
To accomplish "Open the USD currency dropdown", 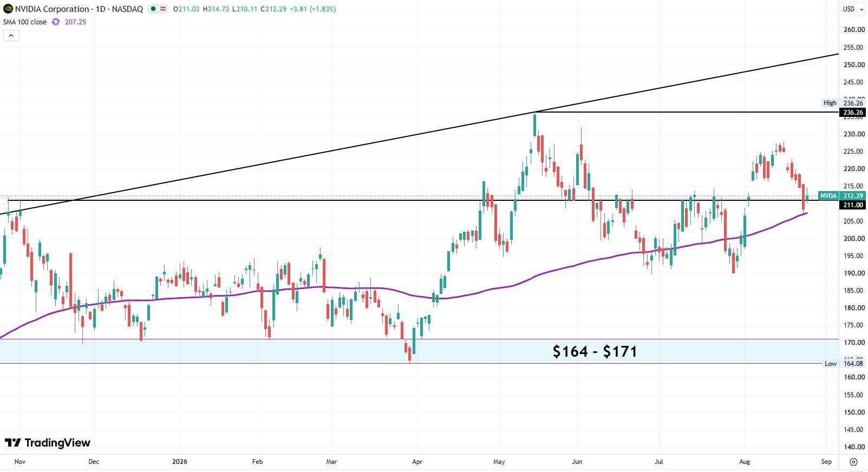I will [x=853, y=9].
